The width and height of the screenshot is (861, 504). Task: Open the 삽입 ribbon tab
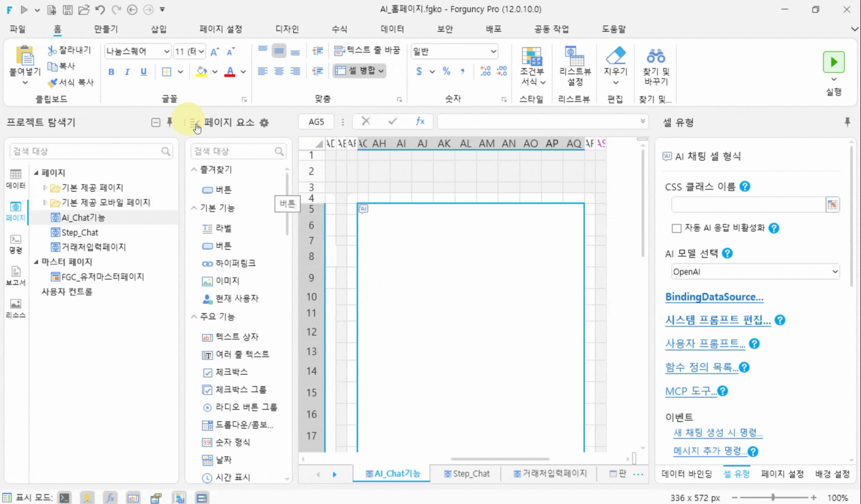(x=159, y=29)
